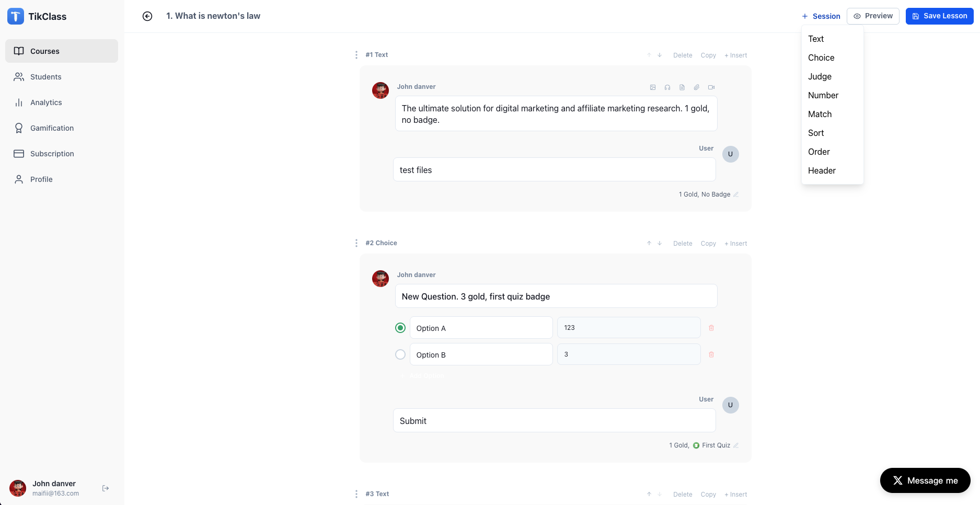Delete Option B with the trash icon
Viewport: 980px width, 505px height.
[711, 354]
